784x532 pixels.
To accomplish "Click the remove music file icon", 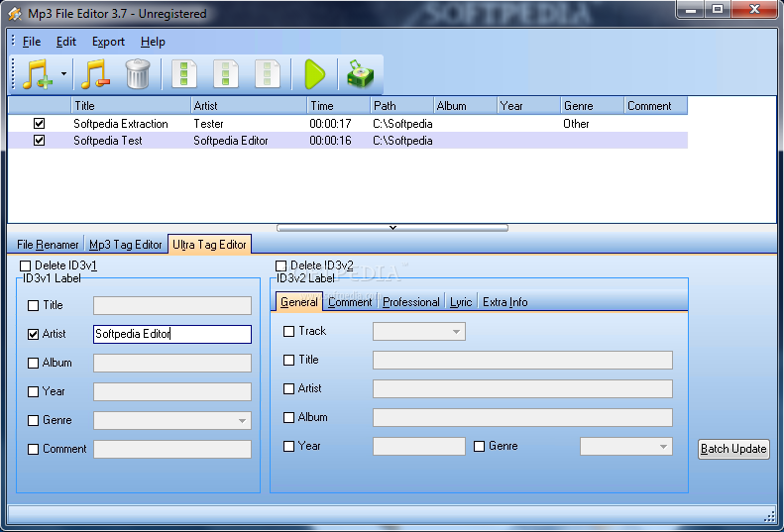I will point(95,74).
